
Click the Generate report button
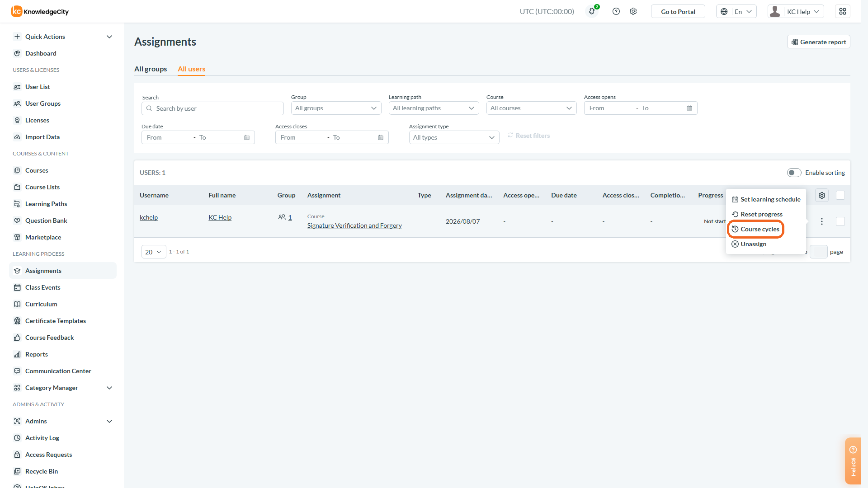[x=819, y=42]
